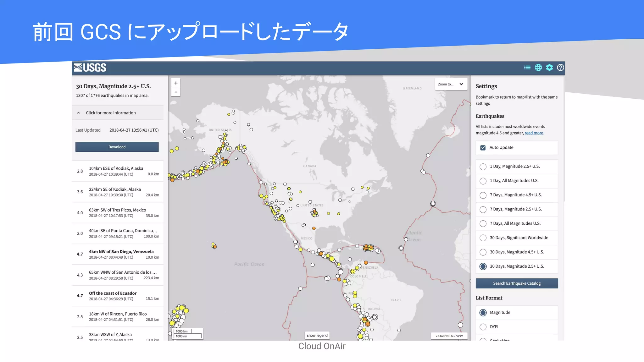Open 38km WSW of Y, Alaska entry
This screenshot has height=362, width=644.
point(118,334)
